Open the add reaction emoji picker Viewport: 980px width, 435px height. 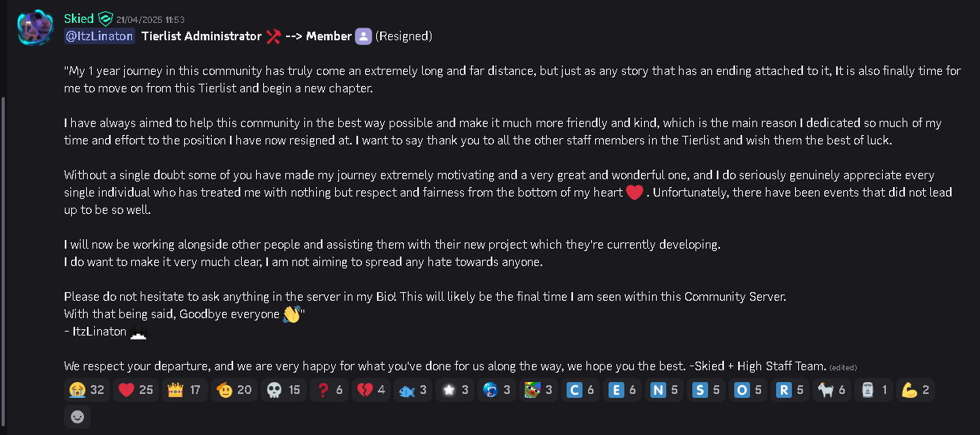pyautogui.click(x=77, y=417)
